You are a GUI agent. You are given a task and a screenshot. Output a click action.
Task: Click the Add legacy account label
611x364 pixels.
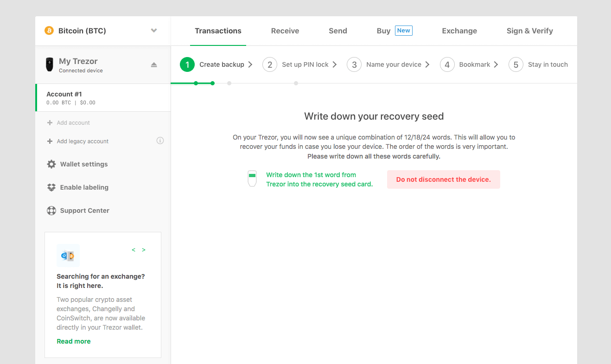pyautogui.click(x=83, y=141)
